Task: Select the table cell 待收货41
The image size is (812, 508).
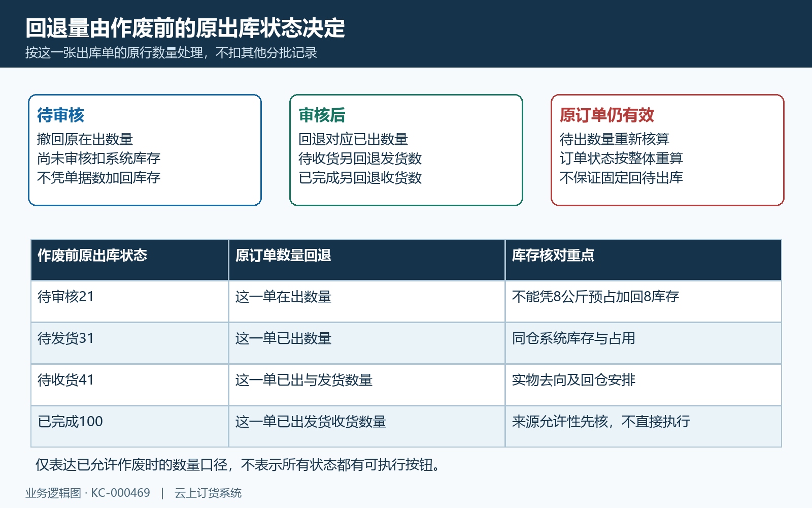Action: [x=129, y=385]
